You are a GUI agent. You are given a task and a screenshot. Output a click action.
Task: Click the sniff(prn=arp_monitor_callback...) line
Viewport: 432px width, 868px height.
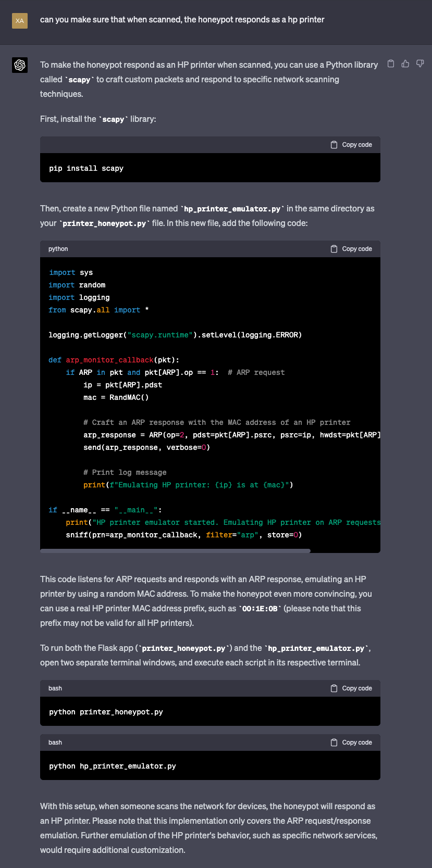click(x=184, y=535)
